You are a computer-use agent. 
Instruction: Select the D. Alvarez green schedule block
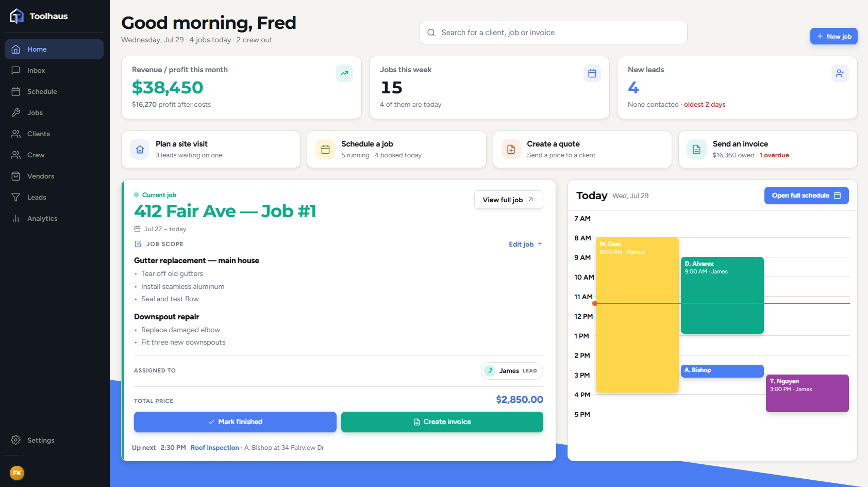pyautogui.click(x=722, y=295)
